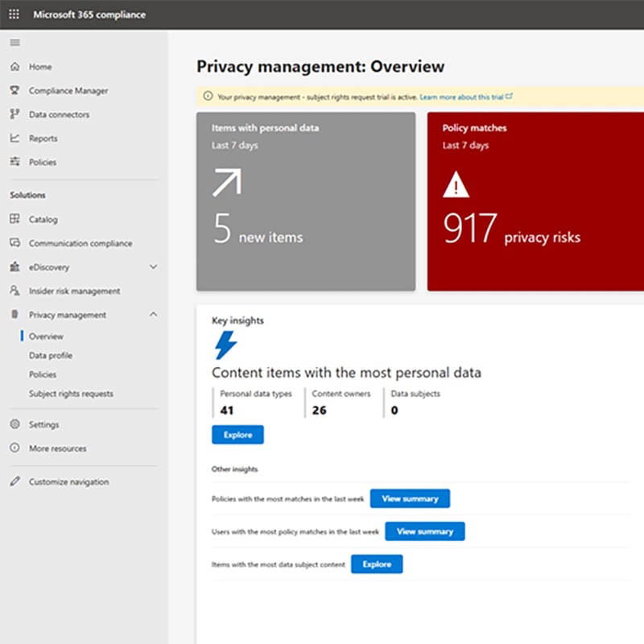Open the Items with personal data card
Screen dimensions: 644x644
[306, 202]
